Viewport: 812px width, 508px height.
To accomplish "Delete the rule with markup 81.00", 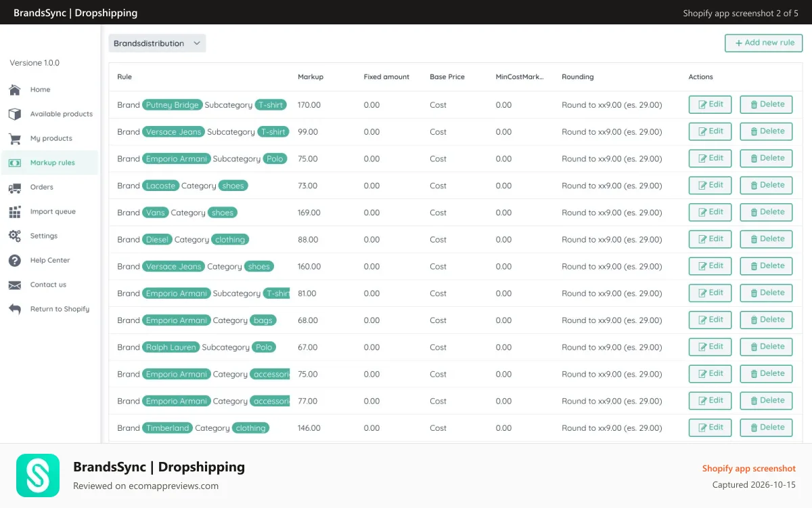I will (x=766, y=293).
